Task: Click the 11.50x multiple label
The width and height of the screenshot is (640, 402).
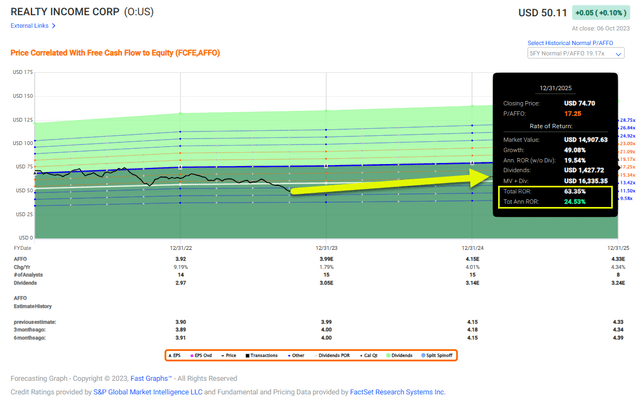Action: click(x=628, y=191)
